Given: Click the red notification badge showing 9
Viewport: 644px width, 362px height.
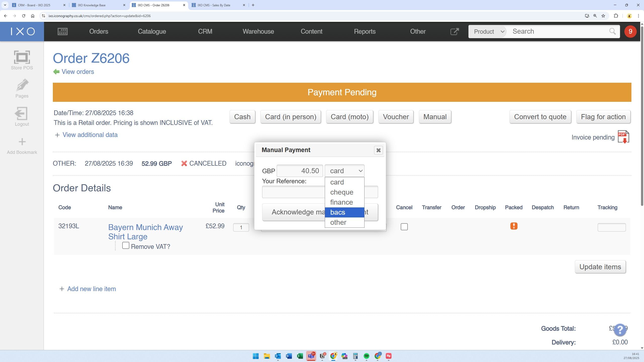Looking at the screenshot, I should pos(630,31).
